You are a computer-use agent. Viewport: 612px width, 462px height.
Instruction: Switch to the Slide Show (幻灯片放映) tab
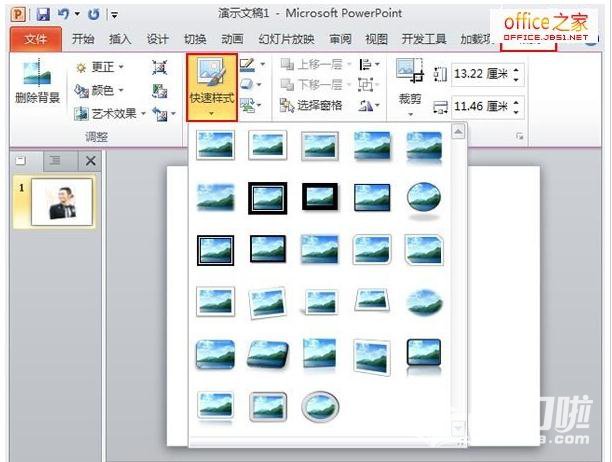pyautogui.click(x=285, y=40)
